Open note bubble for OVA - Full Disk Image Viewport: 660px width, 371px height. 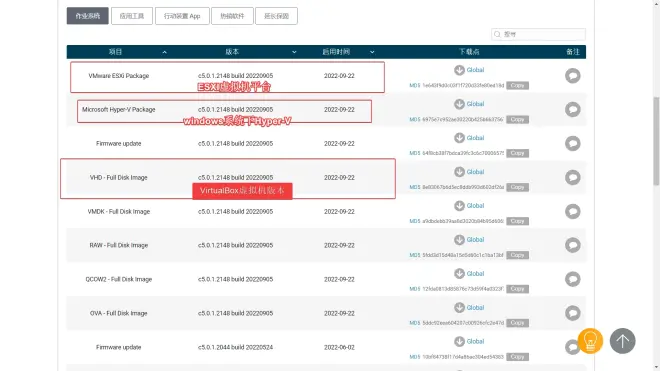coord(572,313)
